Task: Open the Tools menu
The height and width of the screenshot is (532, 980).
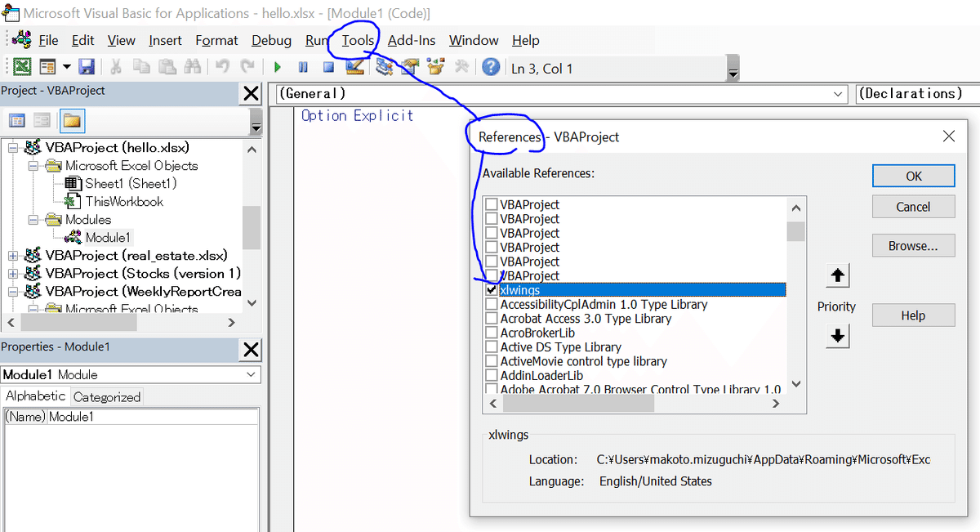Action: (x=358, y=40)
